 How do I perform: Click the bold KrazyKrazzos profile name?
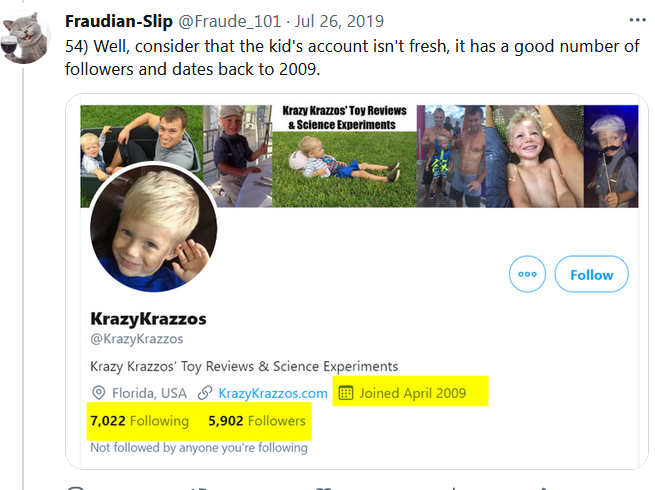tap(148, 319)
